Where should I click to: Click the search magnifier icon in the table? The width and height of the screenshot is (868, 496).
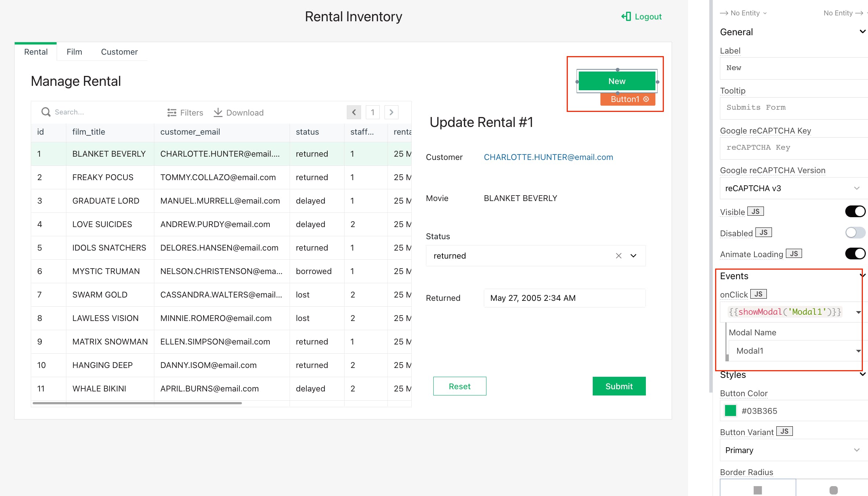[46, 112]
